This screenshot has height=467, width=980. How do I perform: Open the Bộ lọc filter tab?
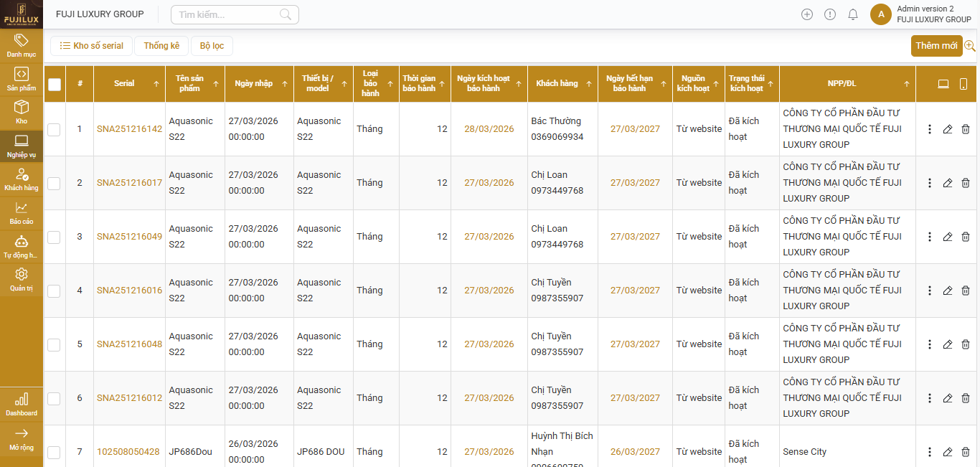pyautogui.click(x=212, y=46)
